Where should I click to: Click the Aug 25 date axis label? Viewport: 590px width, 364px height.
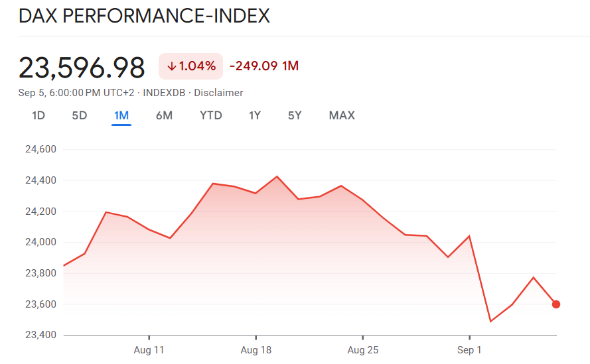(362, 349)
